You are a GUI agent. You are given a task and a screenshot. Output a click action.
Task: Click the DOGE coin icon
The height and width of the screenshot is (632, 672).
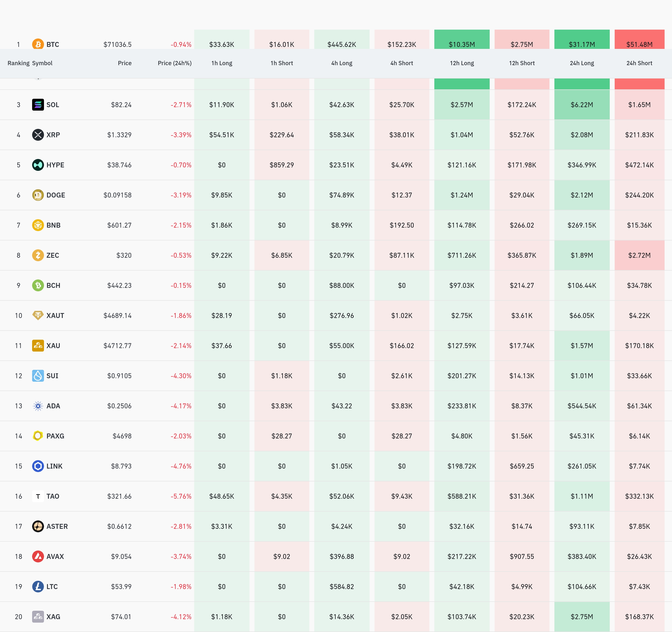38,195
